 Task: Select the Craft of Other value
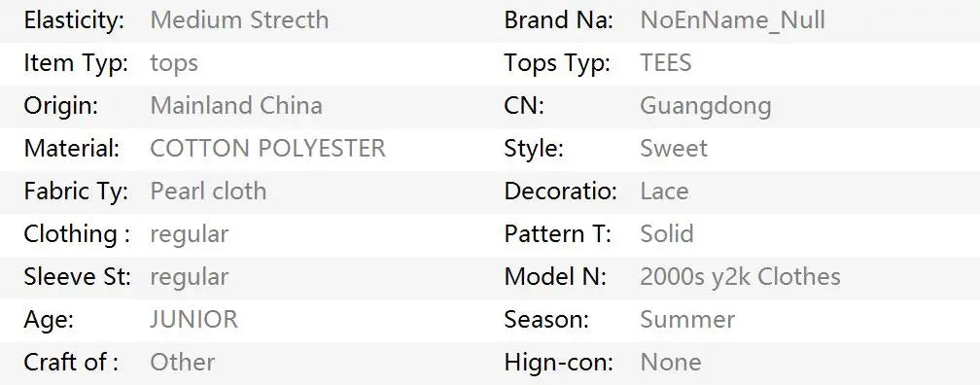click(x=183, y=362)
